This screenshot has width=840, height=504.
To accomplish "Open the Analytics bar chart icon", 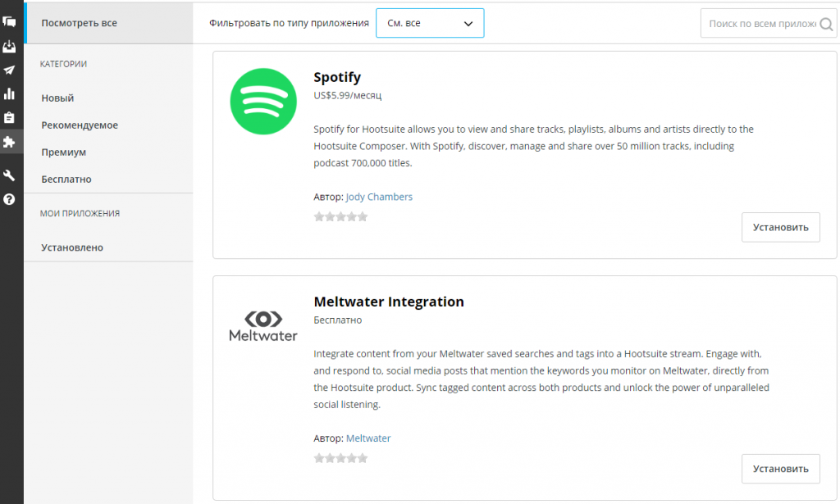I will click(9, 93).
